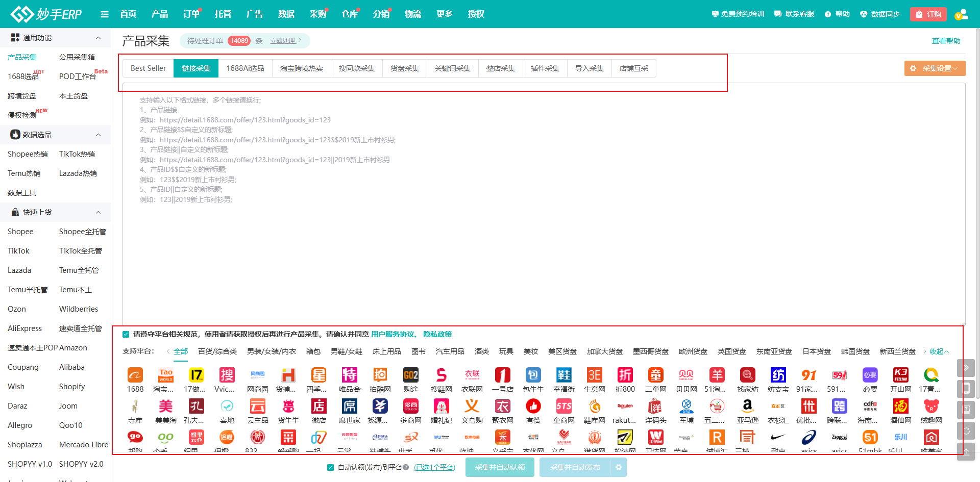This screenshot has height=482, width=980.
Task: Select the 必要 platform icon
Action: (870, 375)
